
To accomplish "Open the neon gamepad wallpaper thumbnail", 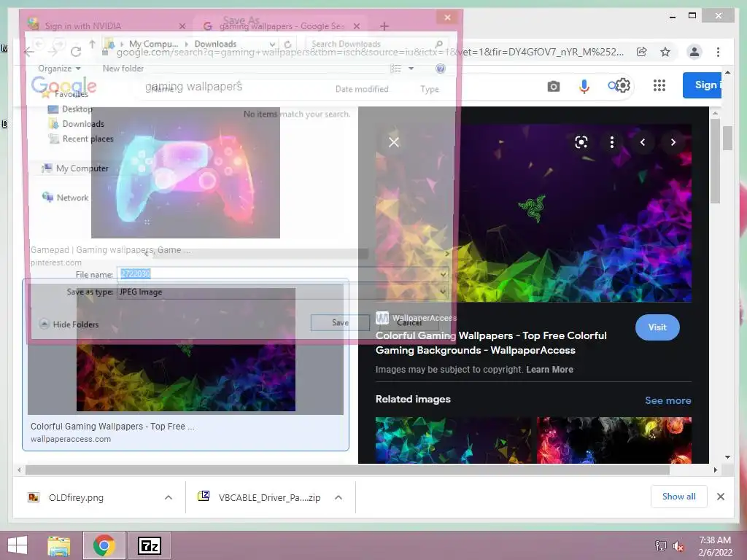I will (x=185, y=172).
